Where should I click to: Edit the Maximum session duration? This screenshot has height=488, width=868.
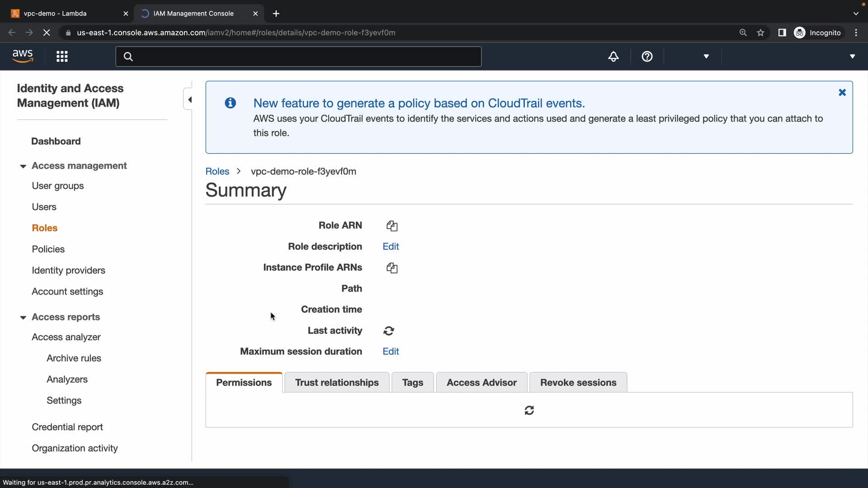click(x=391, y=352)
